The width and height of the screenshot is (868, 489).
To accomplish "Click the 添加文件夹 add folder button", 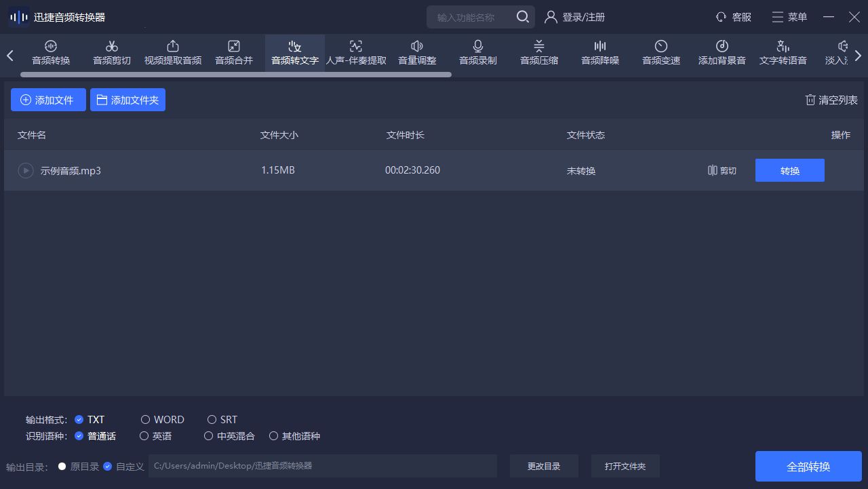I will [127, 100].
